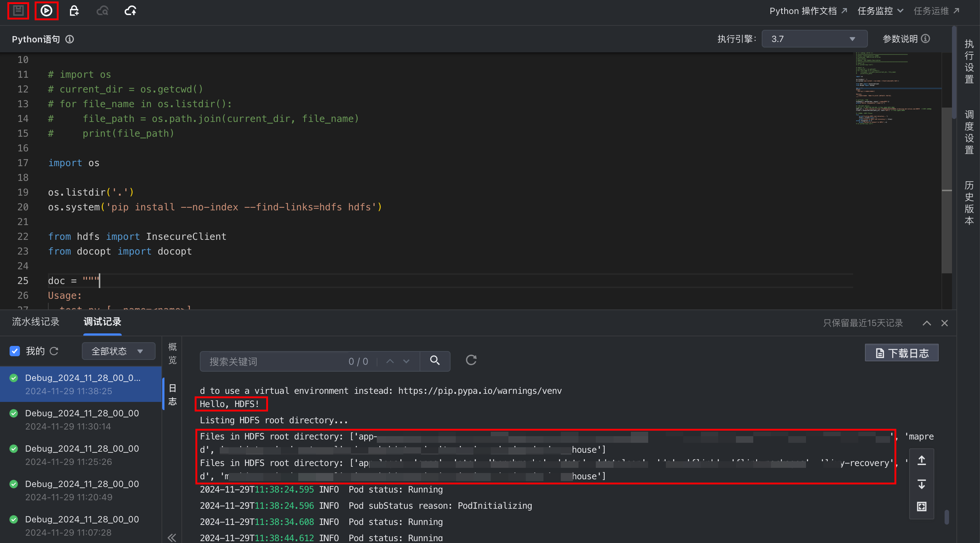Open 全部状态 status filter dropdown
Viewport: 980px width, 543px height.
[118, 351]
